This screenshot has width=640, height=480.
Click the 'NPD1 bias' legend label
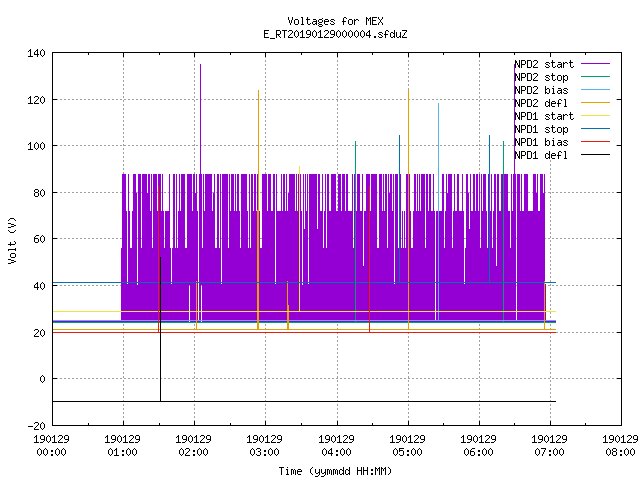[541, 142]
